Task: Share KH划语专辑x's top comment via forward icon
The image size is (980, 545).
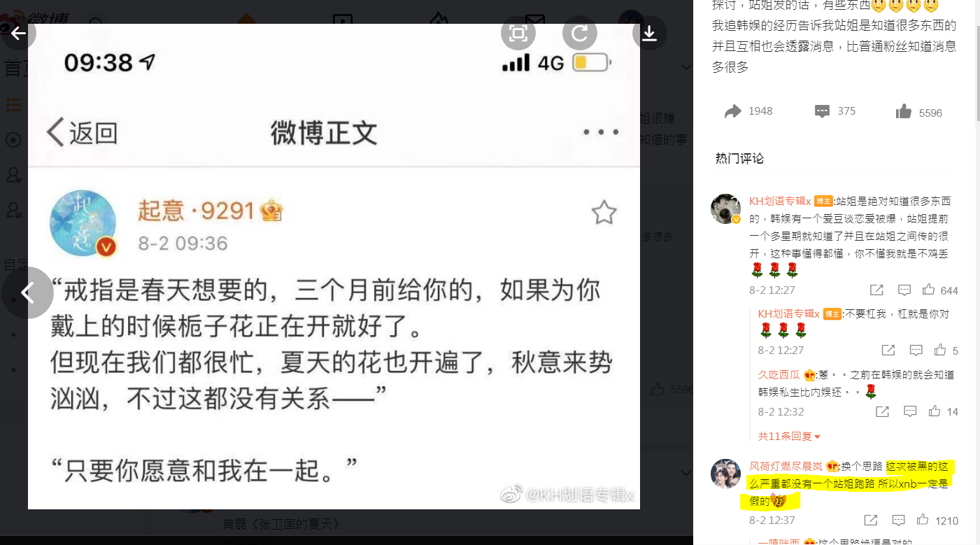Action: pos(876,290)
